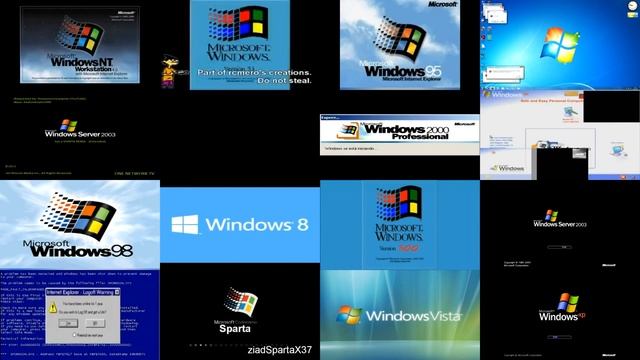
Task: Click the right-hand button in Logoff Warning dialog
Action: tap(95, 323)
